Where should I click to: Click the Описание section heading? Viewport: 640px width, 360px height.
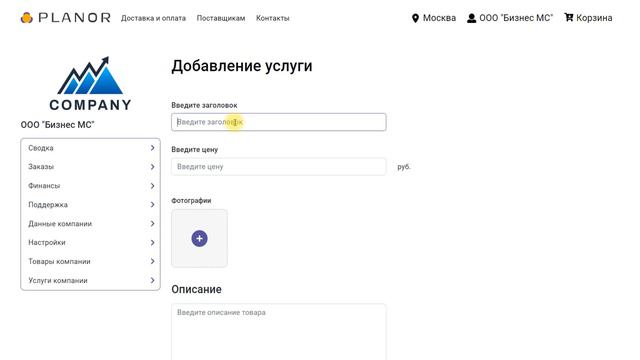point(196,289)
